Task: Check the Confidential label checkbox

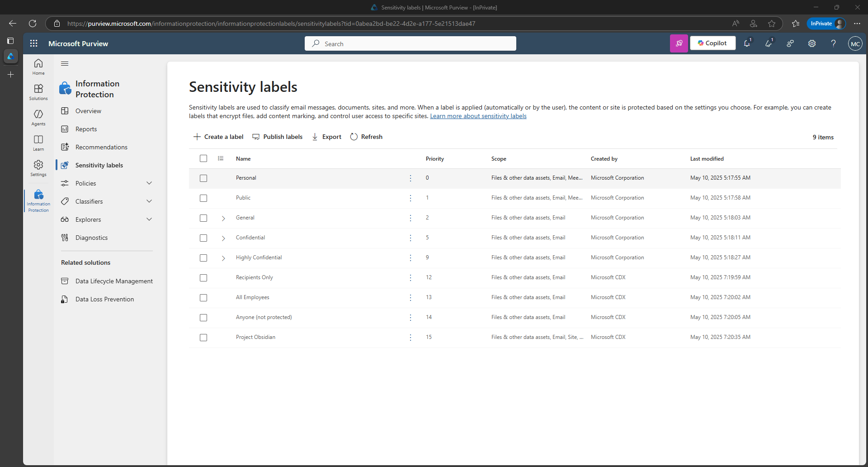Action: [x=203, y=238]
